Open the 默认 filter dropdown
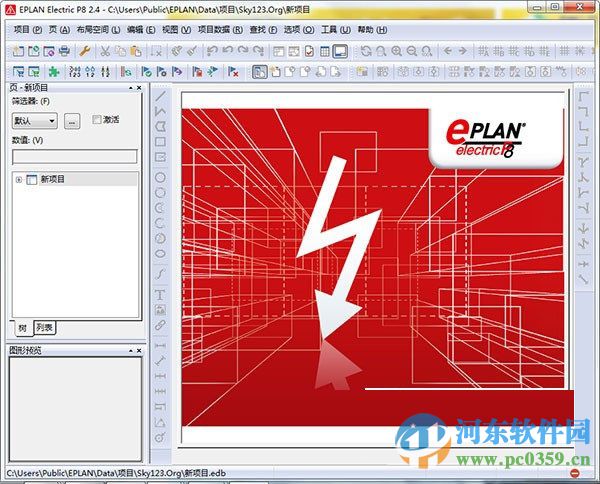Image resolution: width=600 pixels, height=484 pixels. click(35, 121)
